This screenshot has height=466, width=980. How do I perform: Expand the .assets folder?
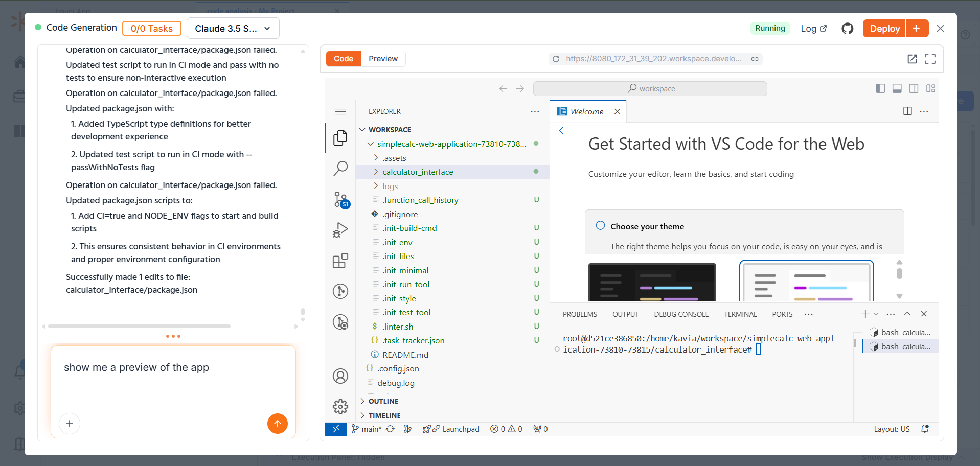point(376,158)
